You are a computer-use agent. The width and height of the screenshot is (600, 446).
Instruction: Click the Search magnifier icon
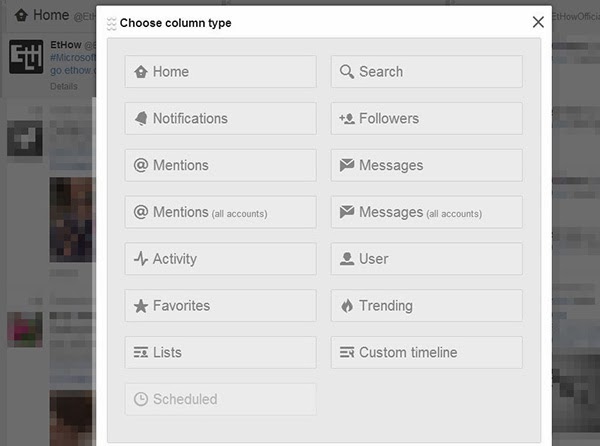click(347, 72)
